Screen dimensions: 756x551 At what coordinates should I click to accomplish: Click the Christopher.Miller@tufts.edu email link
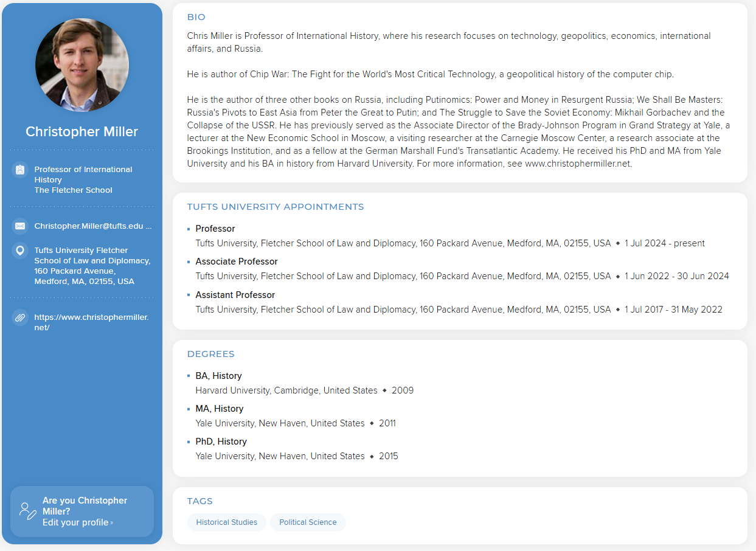pos(93,226)
